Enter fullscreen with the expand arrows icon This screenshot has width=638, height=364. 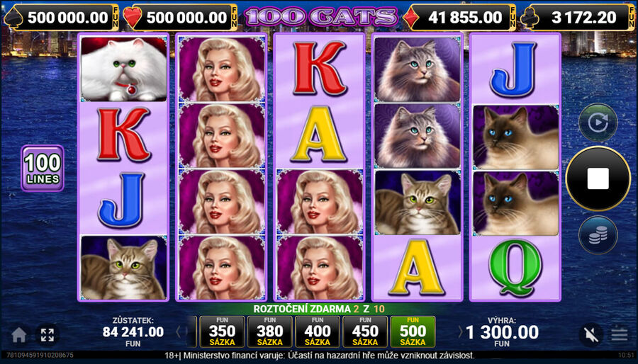click(47, 335)
